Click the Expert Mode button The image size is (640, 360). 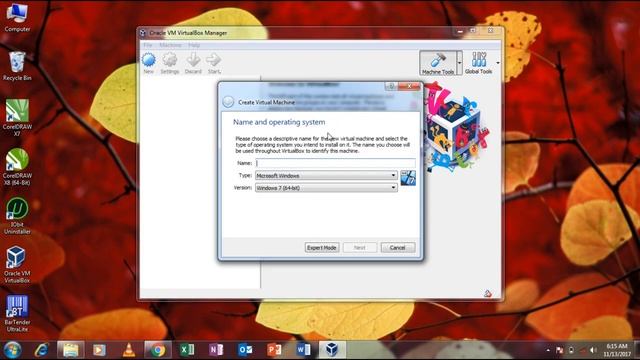coord(322,248)
